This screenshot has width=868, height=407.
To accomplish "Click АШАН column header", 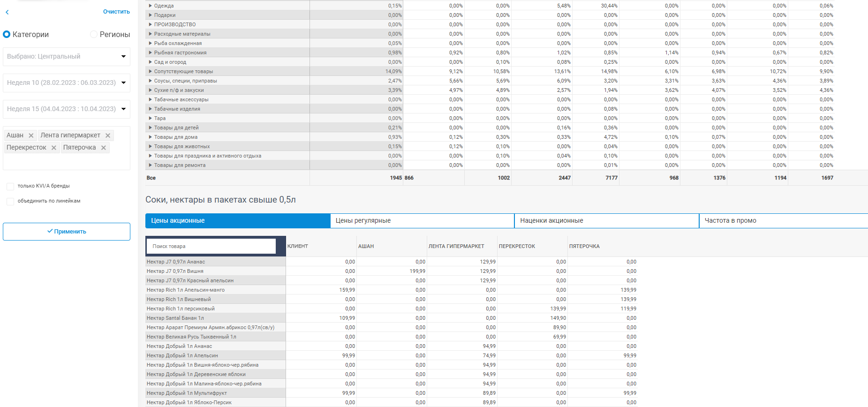I will [366, 246].
